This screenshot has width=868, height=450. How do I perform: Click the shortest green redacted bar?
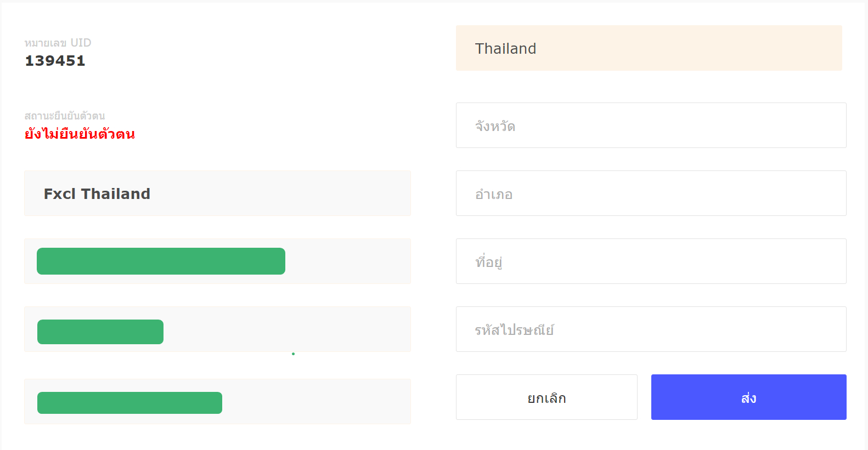pos(100,332)
